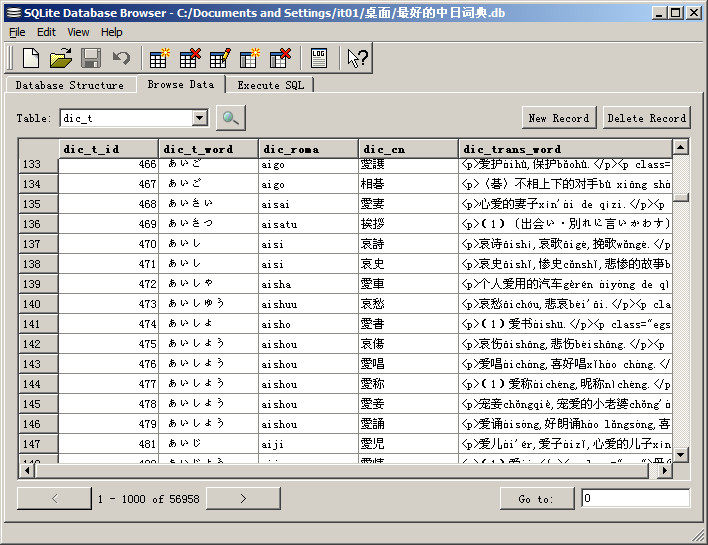
Task: Click the cell with id 474
Action: 108,324
